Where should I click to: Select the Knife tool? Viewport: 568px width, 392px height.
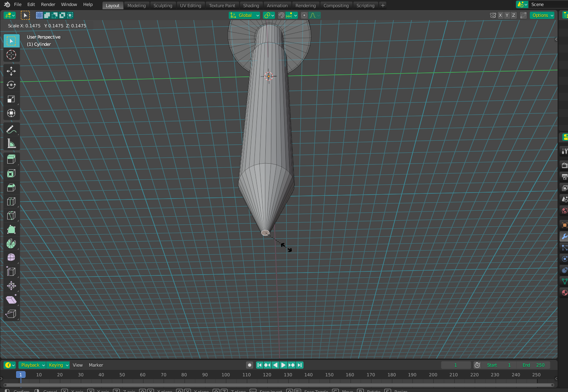click(x=11, y=215)
